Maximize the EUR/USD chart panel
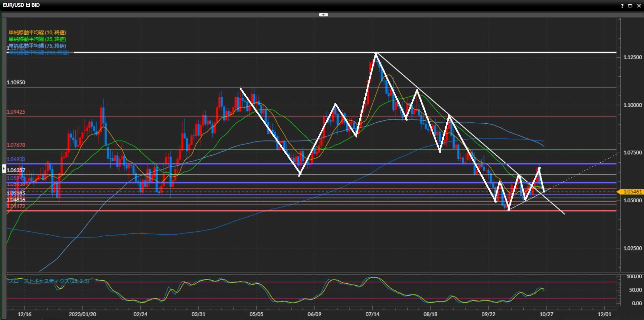 (x=630, y=6)
